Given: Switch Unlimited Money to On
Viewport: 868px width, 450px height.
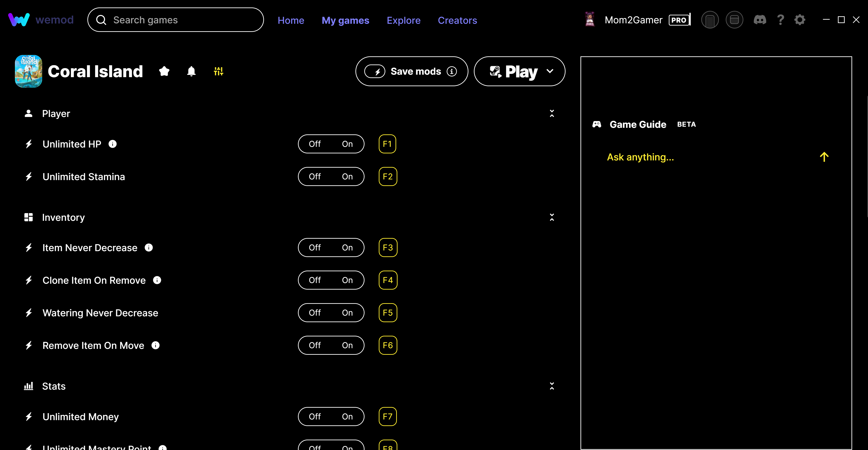Looking at the screenshot, I should (347, 417).
